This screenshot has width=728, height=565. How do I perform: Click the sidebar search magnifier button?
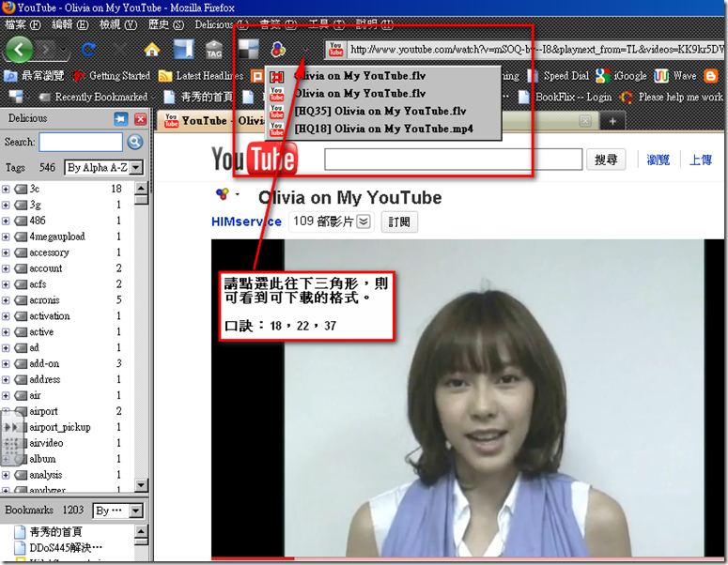[135, 142]
